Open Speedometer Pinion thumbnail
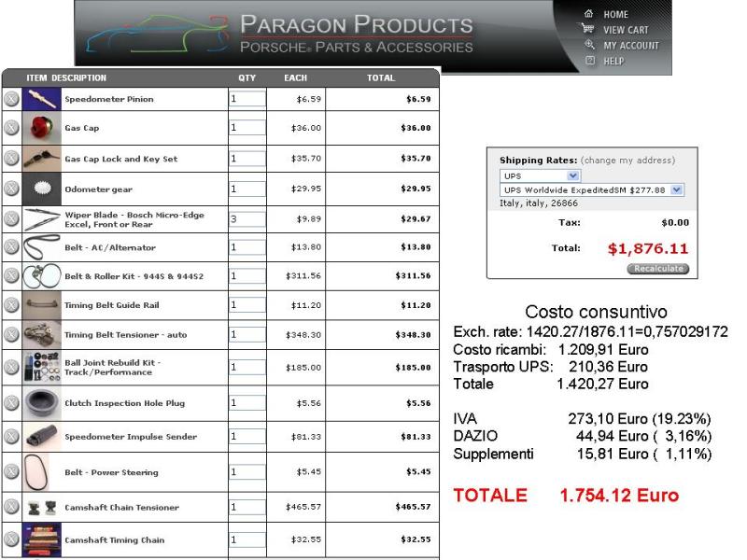The width and height of the screenshot is (747, 560). 42,99
